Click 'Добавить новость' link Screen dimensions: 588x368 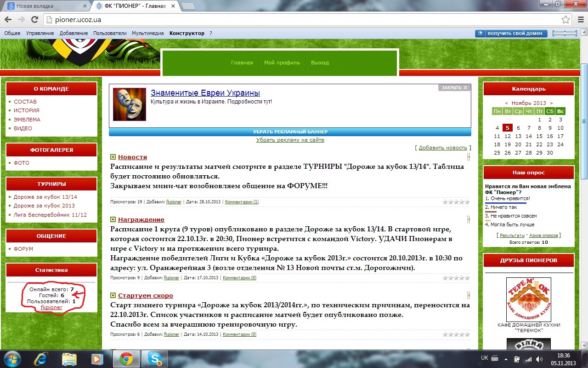(443, 148)
